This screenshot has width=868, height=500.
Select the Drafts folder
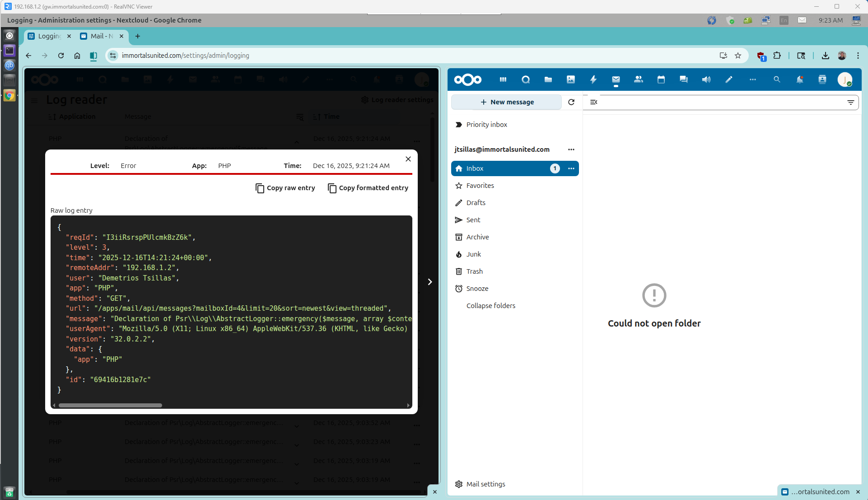pyautogui.click(x=476, y=203)
